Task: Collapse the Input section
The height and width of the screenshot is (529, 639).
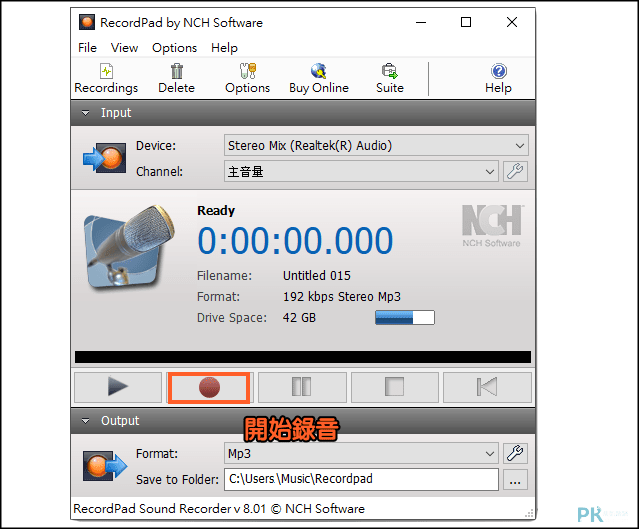Action: [85, 113]
